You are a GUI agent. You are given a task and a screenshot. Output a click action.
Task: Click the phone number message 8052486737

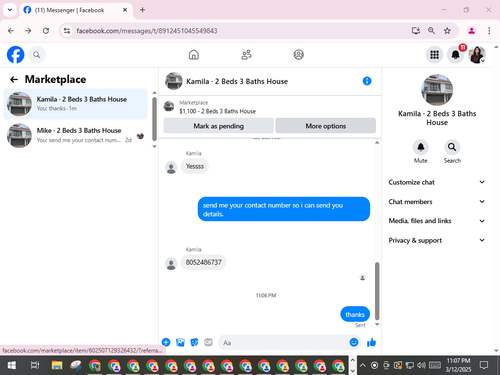click(203, 262)
